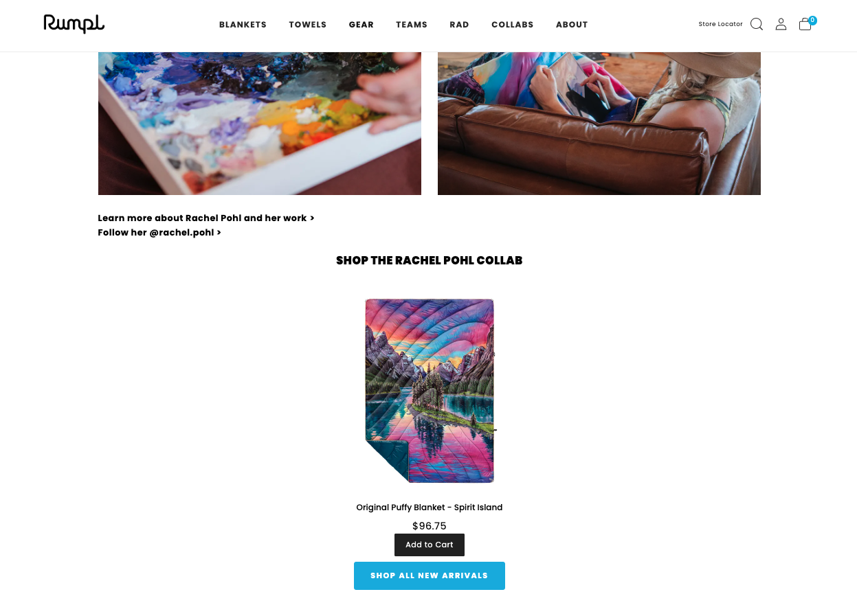Learn more about Rachel Pohl link
Image resolution: width=857 pixels, height=616 pixels.
point(206,218)
